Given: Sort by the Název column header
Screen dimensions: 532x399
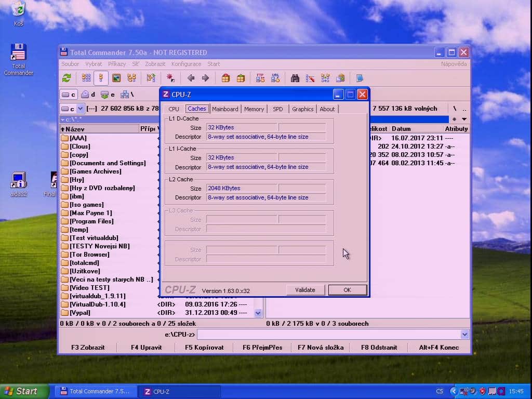Looking at the screenshot, I should point(99,129).
